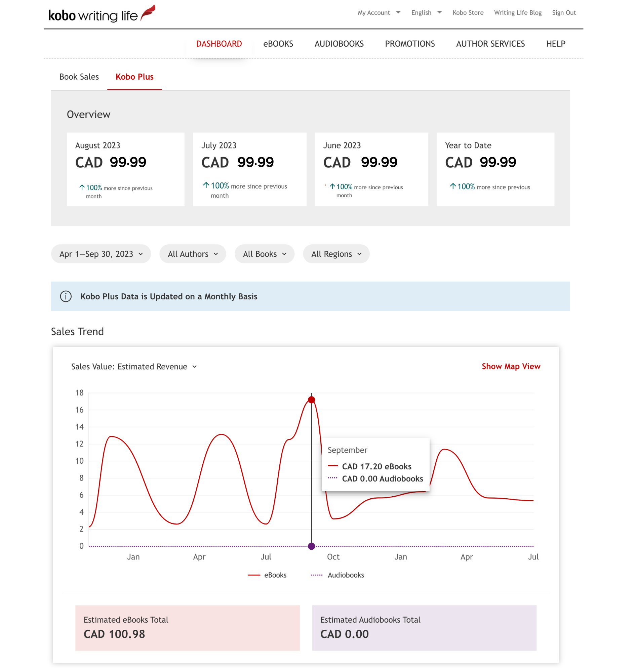The height and width of the screenshot is (672, 635).
Task: Click the Kobo Writing Life logo
Action: pyautogui.click(x=102, y=14)
